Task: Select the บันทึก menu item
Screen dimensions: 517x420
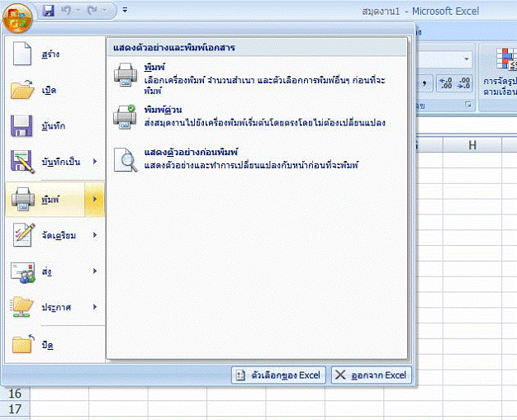Action: (55, 126)
